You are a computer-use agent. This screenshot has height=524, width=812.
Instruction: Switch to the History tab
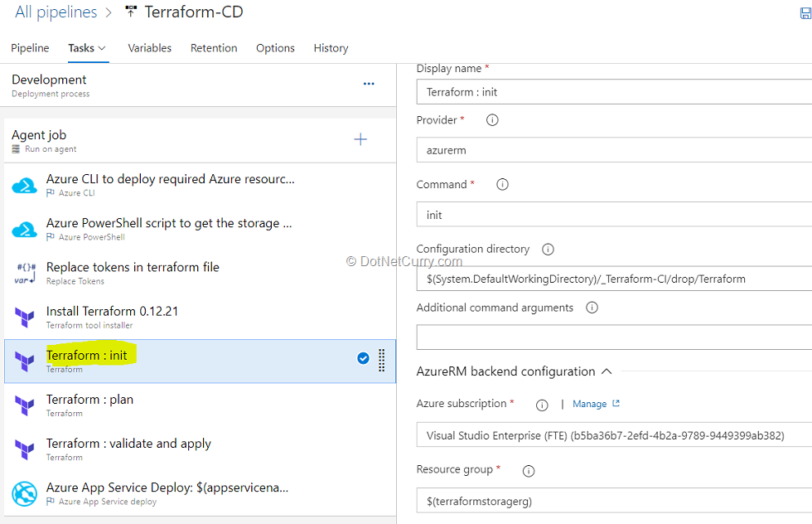[x=331, y=48]
